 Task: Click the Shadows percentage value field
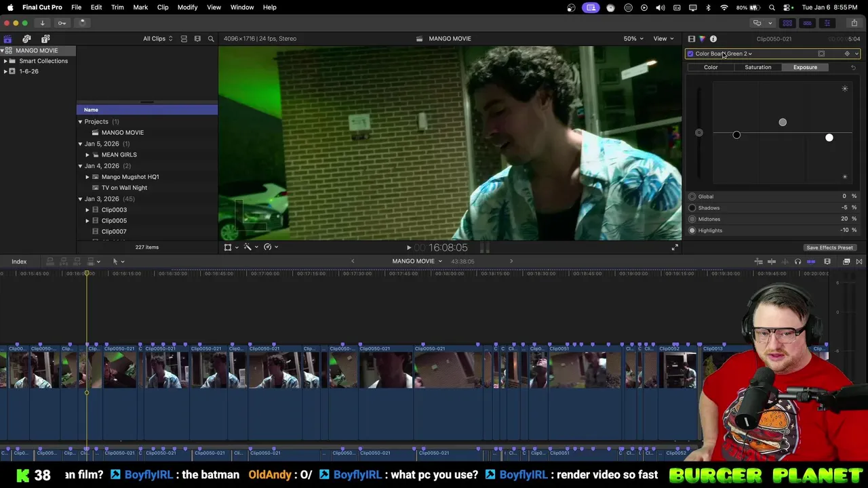point(845,208)
